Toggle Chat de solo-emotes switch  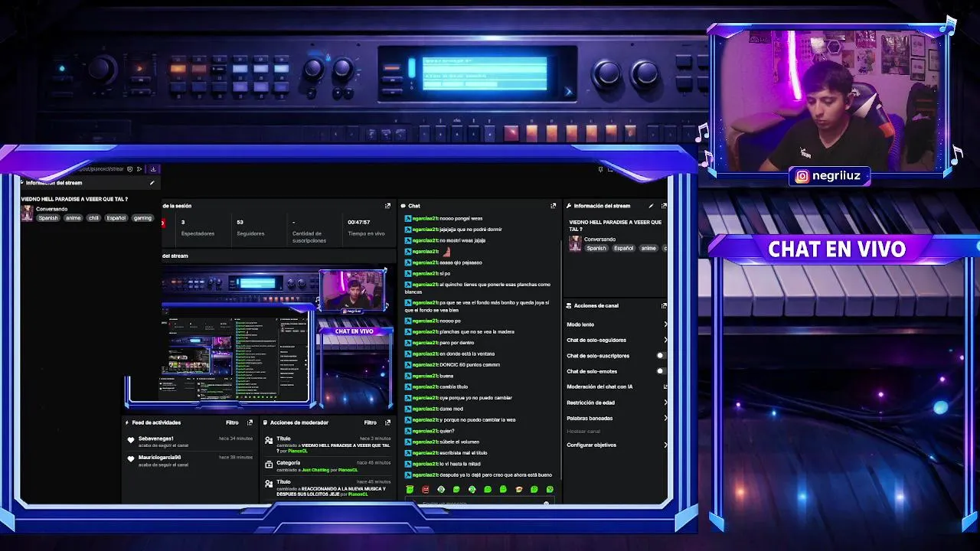[661, 371]
